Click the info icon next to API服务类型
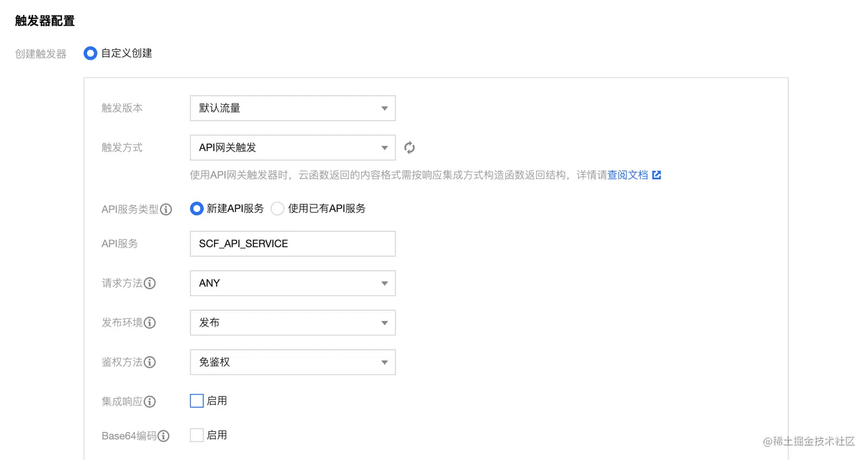 tap(166, 209)
